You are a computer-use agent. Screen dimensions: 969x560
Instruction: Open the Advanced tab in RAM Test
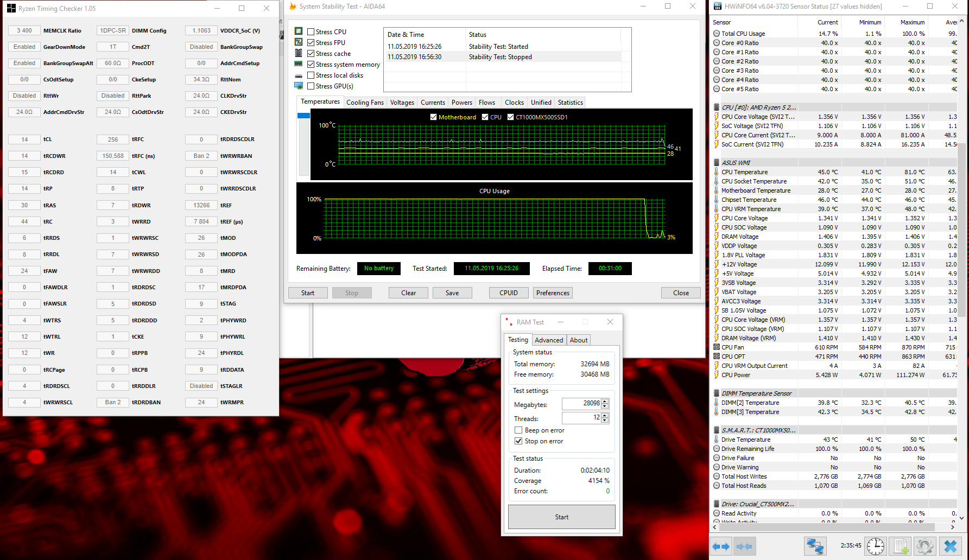549,340
